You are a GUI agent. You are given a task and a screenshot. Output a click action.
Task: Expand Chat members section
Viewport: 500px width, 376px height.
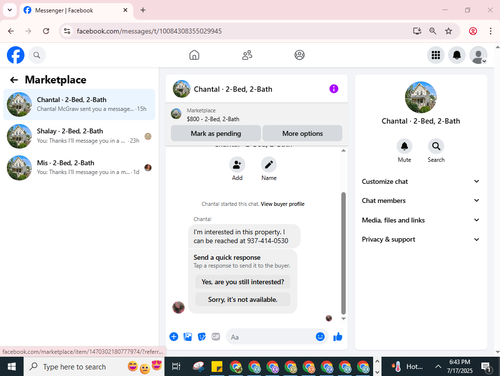[x=421, y=200]
